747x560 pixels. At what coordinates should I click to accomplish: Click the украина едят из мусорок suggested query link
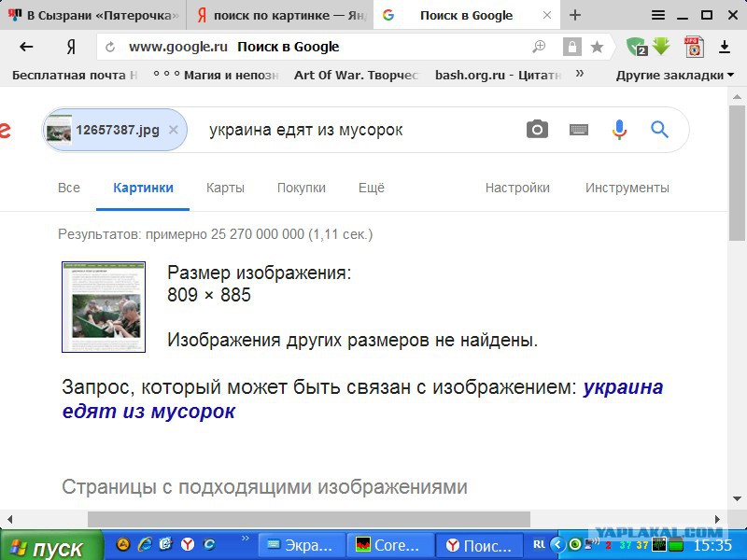click(x=362, y=399)
